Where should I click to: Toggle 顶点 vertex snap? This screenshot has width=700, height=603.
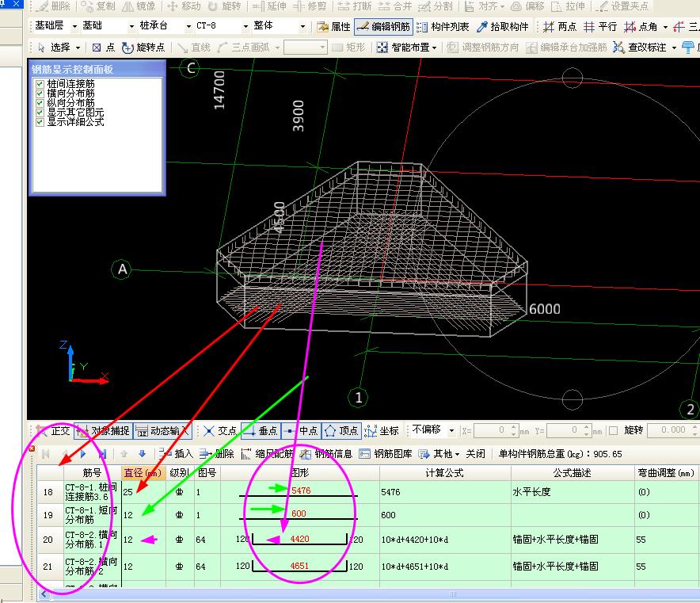[341, 431]
